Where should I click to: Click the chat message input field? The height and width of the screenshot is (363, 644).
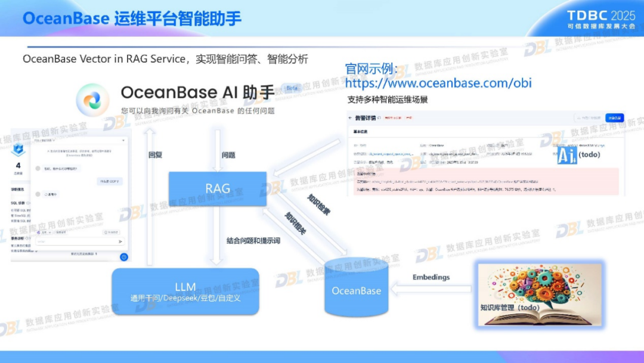click(x=79, y=241)
